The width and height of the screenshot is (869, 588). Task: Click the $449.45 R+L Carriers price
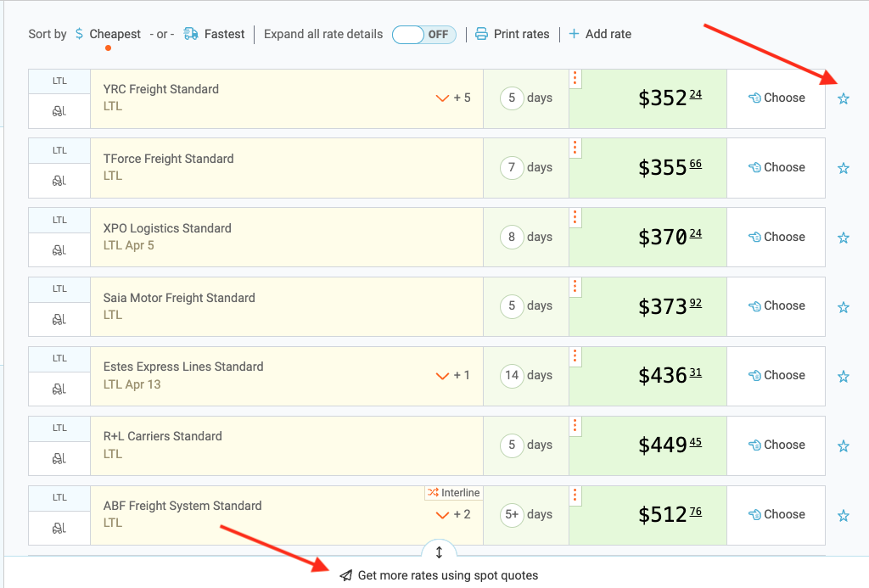pyautogui.click(x=670, y=445)
